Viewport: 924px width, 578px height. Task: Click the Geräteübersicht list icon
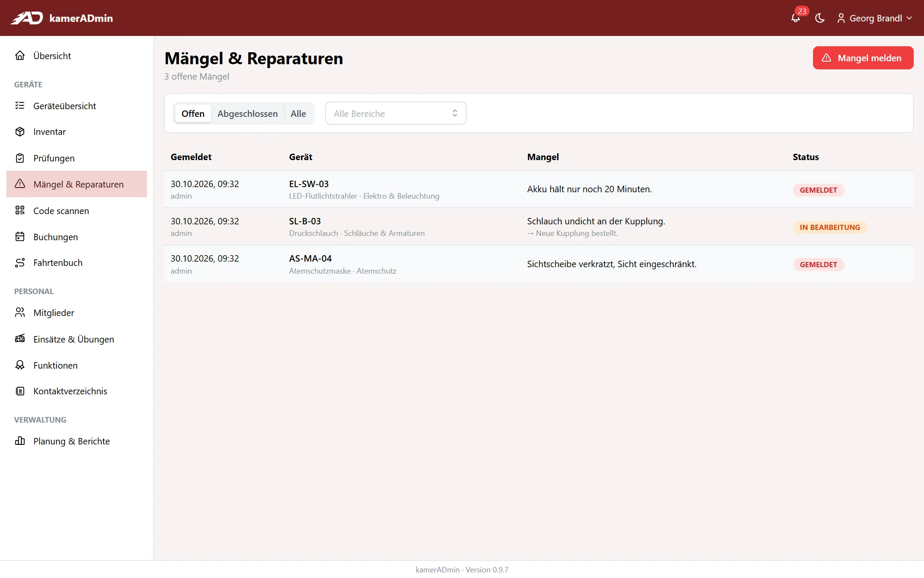20,106
